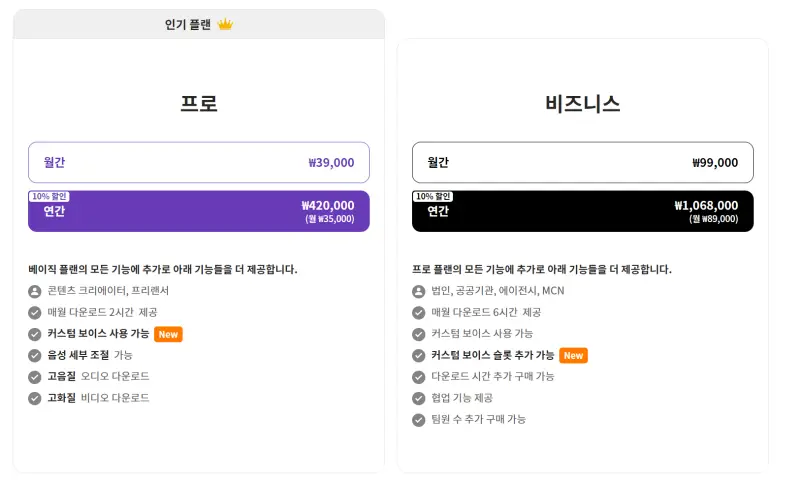Click the 10% 할인 badge on black 연간 button
The image size is (800, 483).
(x=433, y=196)
